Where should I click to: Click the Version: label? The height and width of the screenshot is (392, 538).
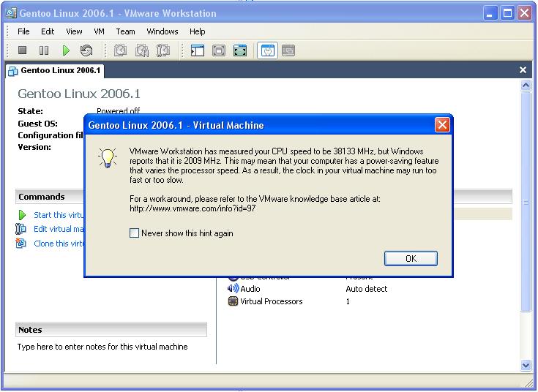[34, 147]
